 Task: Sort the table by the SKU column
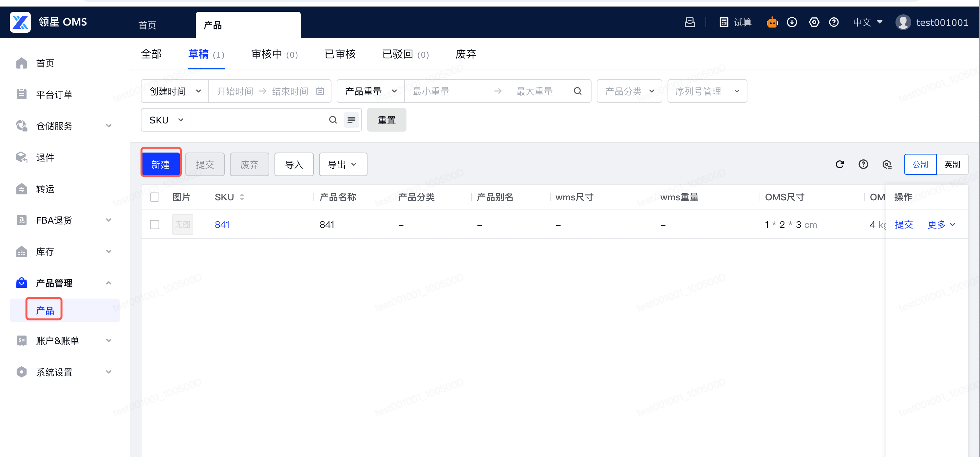242,197
